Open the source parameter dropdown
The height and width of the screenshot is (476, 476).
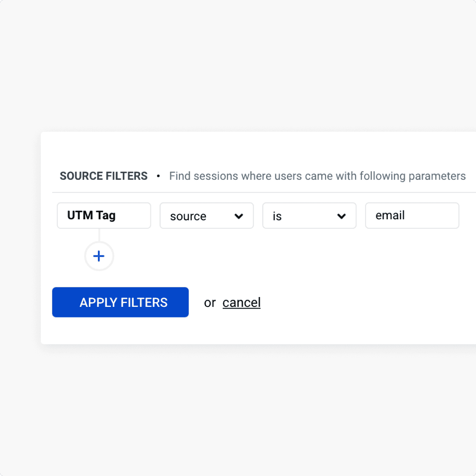point(207,216)
